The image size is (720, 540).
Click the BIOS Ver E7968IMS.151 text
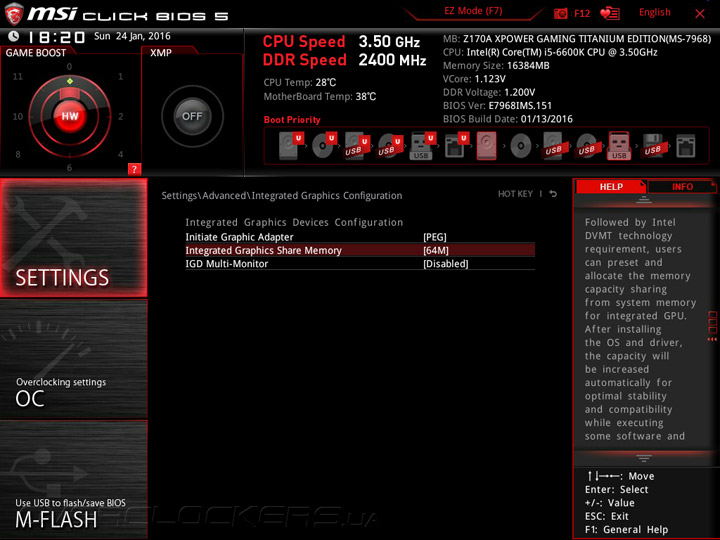coord(497,106)
